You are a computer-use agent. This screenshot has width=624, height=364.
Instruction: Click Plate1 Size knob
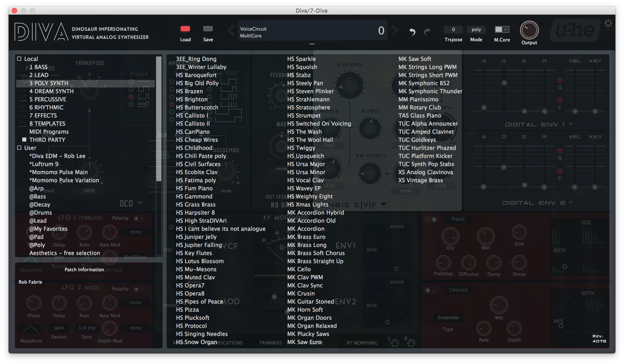(519, 232)
